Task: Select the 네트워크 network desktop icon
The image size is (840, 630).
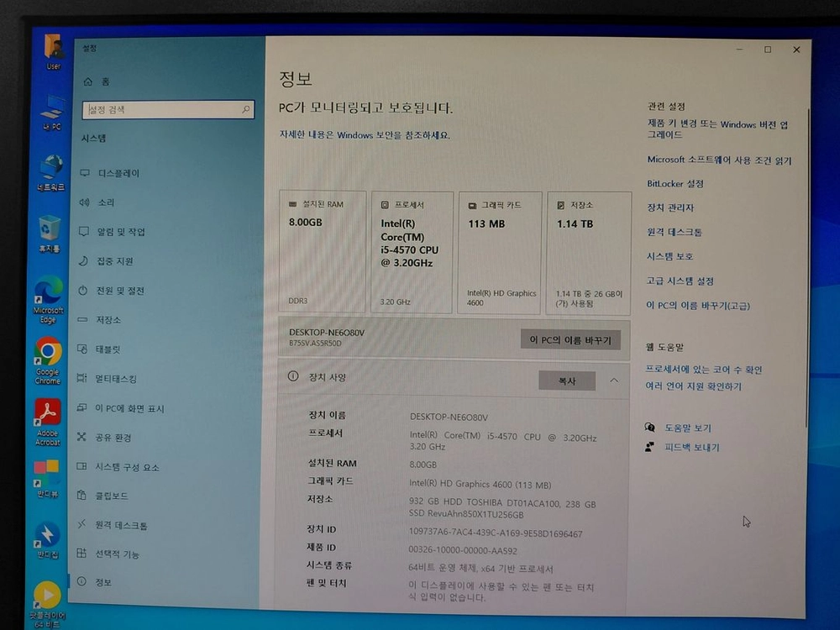Action: (x=51, y=172)
